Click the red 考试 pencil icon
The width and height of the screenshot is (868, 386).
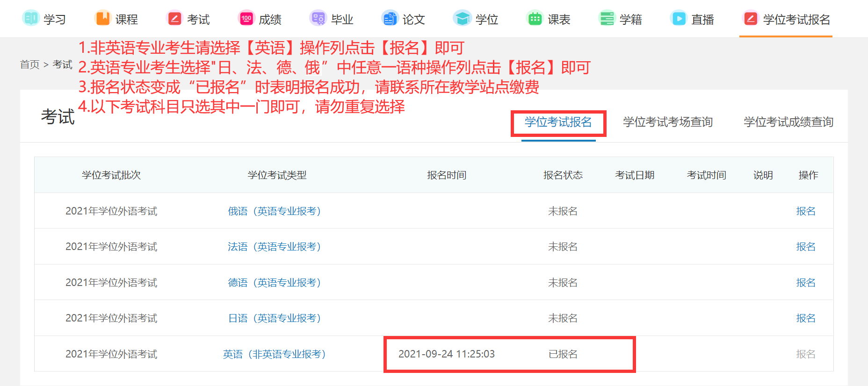(x=174, y=19)
